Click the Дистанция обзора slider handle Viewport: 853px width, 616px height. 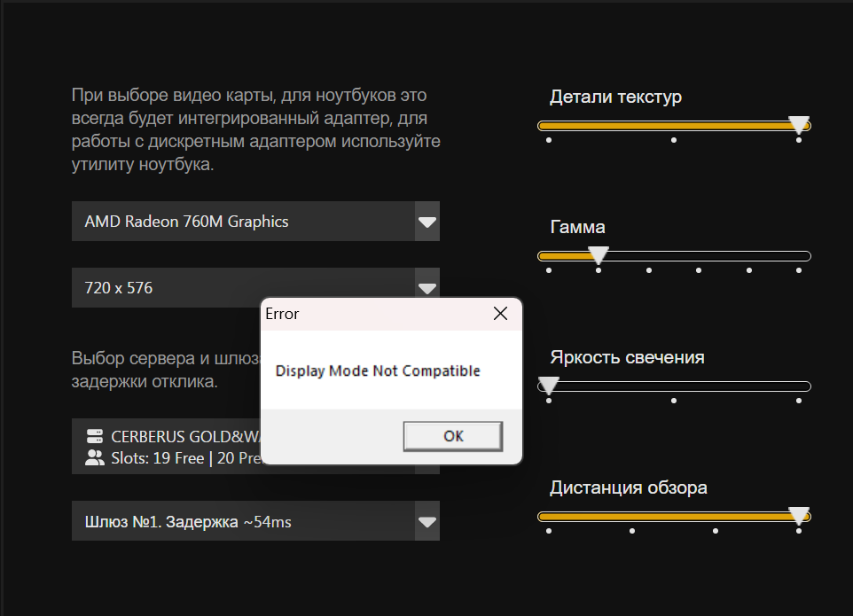coord(799,516)
